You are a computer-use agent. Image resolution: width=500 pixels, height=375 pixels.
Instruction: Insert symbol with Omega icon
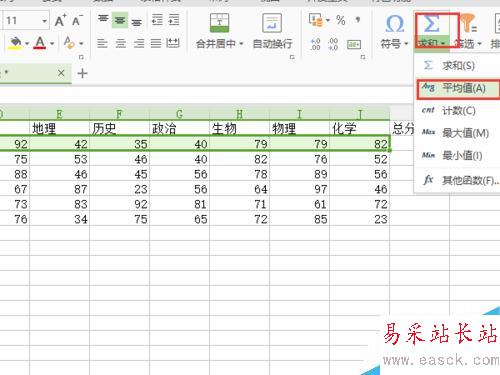click(x=395, y=24)
